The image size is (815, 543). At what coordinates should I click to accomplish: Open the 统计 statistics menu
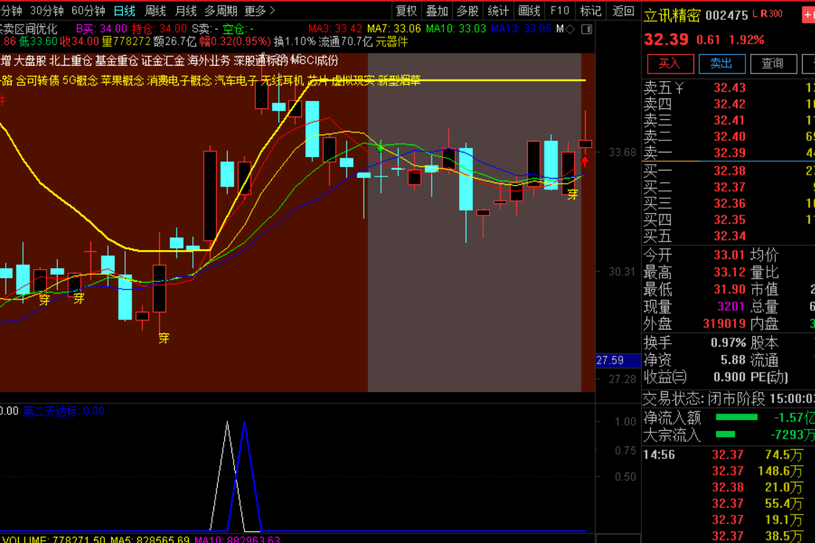(498, 11)
